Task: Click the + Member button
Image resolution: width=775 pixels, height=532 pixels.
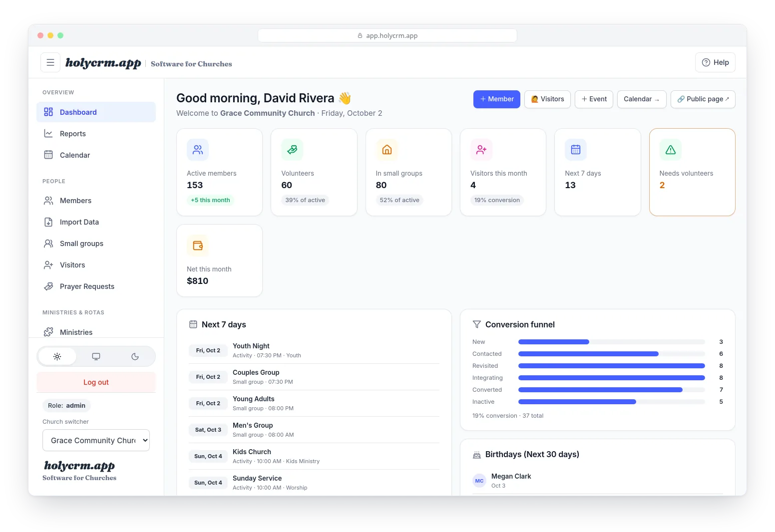Action: coord(497,99)
